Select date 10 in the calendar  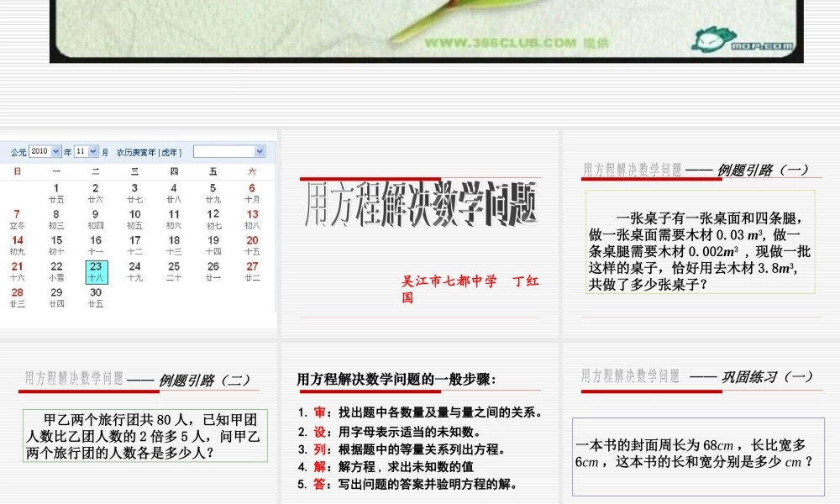click(134, 219)
